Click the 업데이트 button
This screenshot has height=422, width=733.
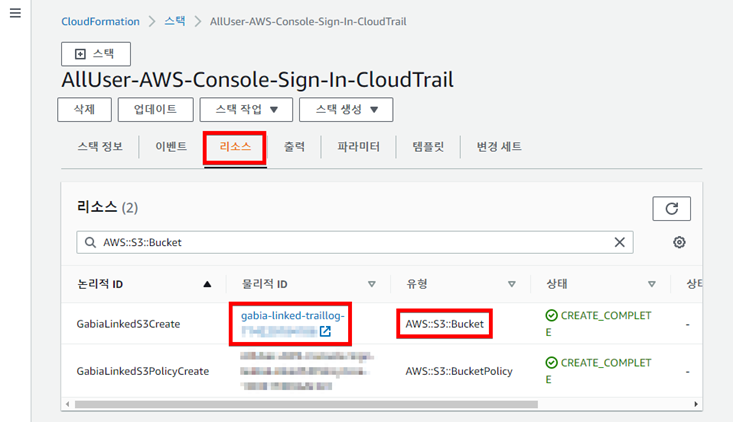(155, 109)
